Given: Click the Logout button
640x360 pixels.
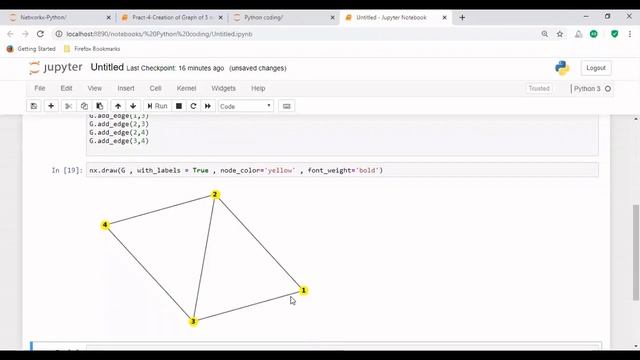Looking at the screenshot, I should 596,68.
